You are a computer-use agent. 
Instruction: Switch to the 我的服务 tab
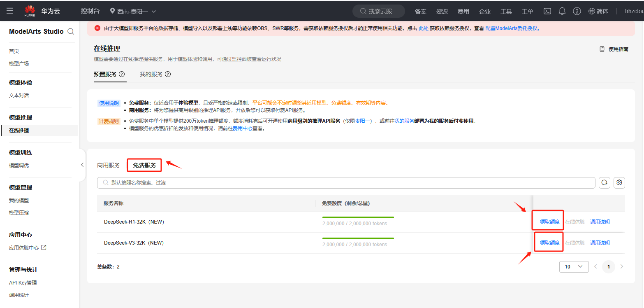click(x=151, y=75)
